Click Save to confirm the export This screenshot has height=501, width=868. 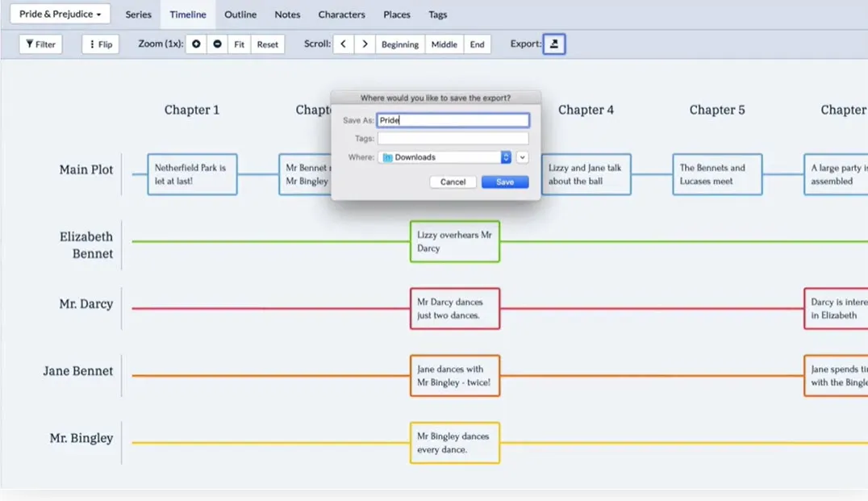[x=505, y=182]
